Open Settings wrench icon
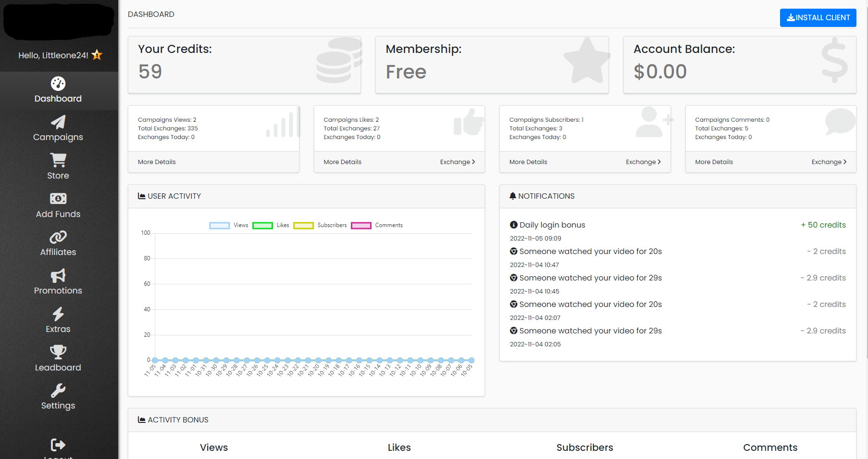Viewport: 868px width, 459px height. (x=58, y=391)
